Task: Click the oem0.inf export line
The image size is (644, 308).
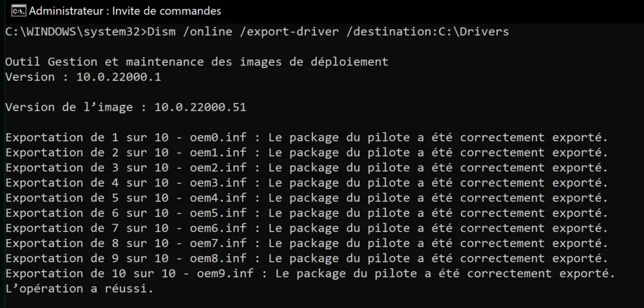Action: [306, 137]
